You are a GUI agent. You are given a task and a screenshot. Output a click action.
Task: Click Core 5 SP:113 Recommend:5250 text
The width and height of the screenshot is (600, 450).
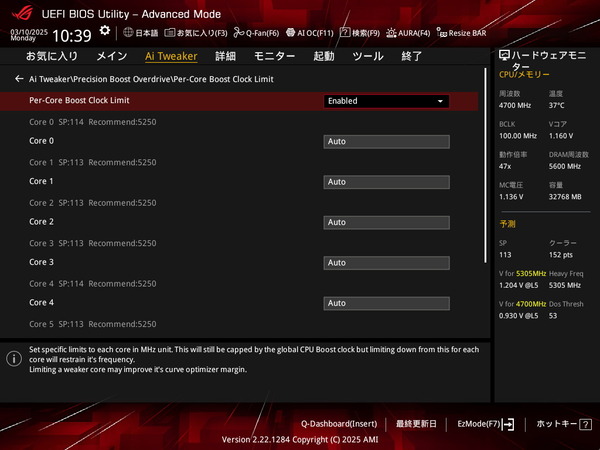(x=93, y=324)
